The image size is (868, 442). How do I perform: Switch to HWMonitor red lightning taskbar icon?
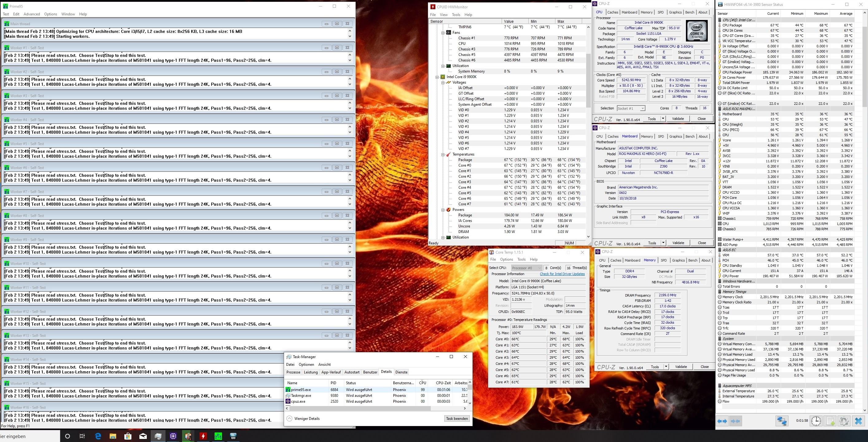tap(203, 436)
